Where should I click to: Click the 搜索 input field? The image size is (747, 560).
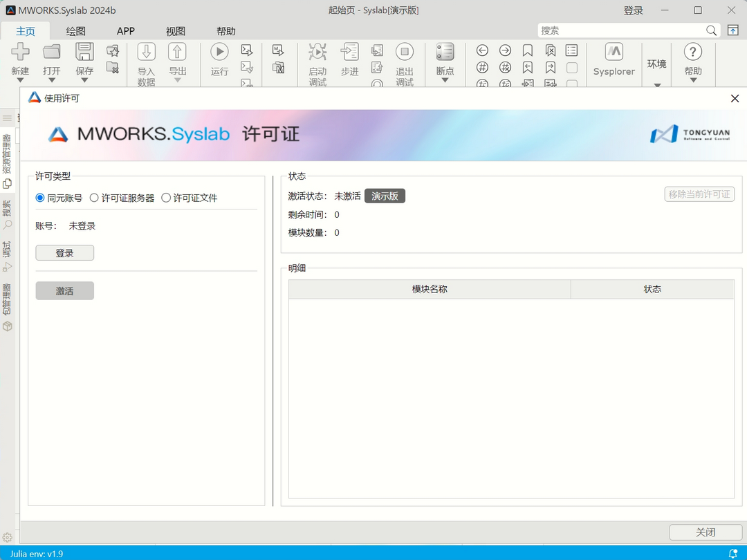click(621, 30)
